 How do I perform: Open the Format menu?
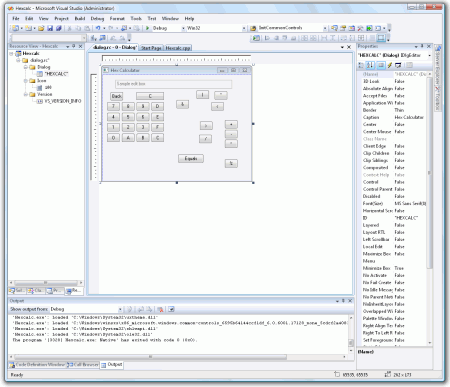117,19
